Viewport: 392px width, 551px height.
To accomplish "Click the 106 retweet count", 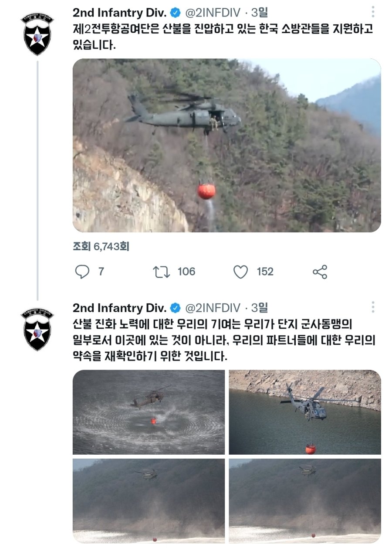I will (x=186, y=272).
